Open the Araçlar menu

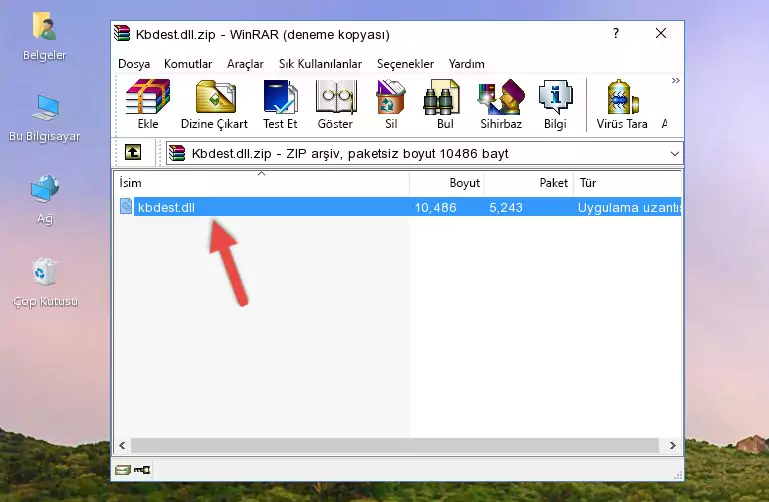(x=245, y=64)
